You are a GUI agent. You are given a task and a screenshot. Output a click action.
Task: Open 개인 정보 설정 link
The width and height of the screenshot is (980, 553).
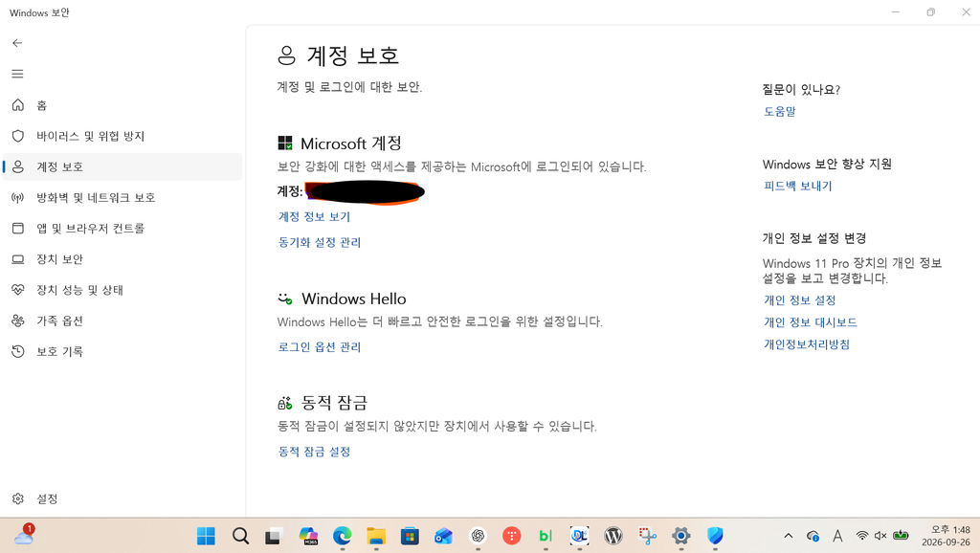pos(799,299)
